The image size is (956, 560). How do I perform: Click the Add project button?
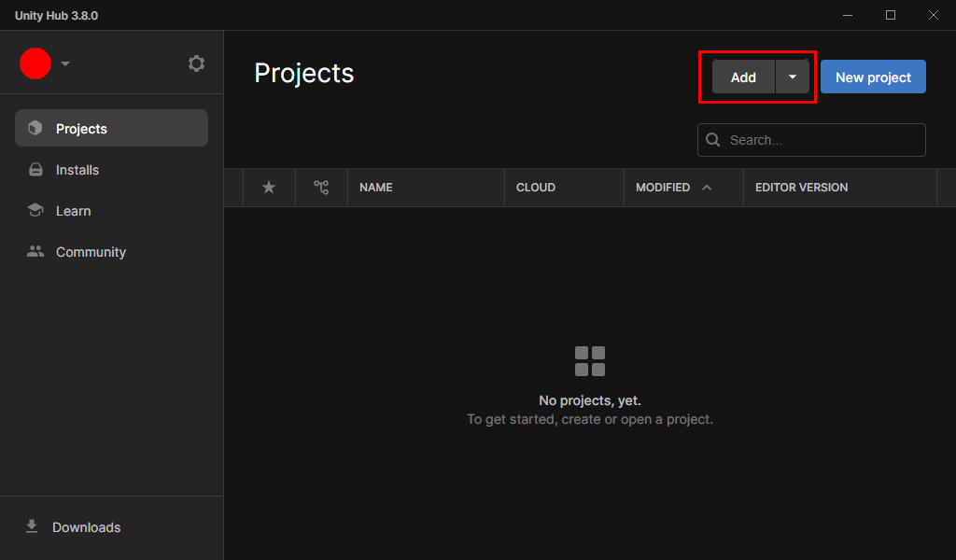click(743, 77)
